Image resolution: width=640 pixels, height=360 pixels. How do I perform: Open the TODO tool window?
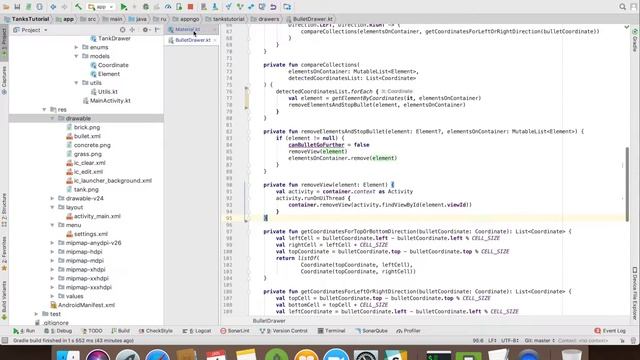92,331
